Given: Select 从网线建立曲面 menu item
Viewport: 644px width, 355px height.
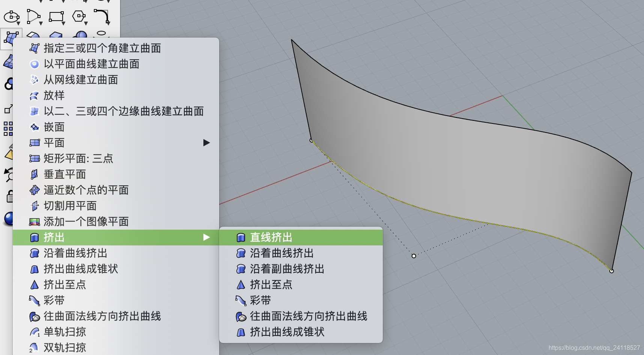Looking at the screenshot, I should [x=116, y=80].
